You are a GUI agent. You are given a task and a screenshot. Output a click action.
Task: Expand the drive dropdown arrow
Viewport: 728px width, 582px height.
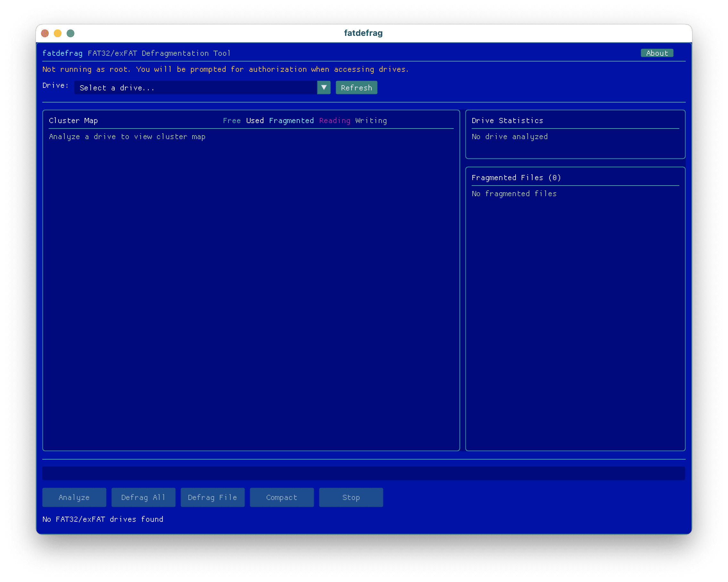point(324,88)
